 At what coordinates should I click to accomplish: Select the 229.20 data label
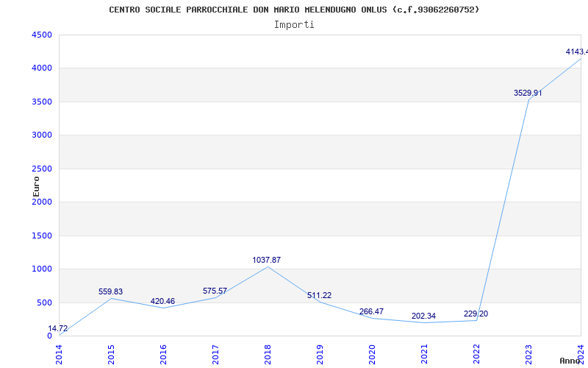point(476,314)
